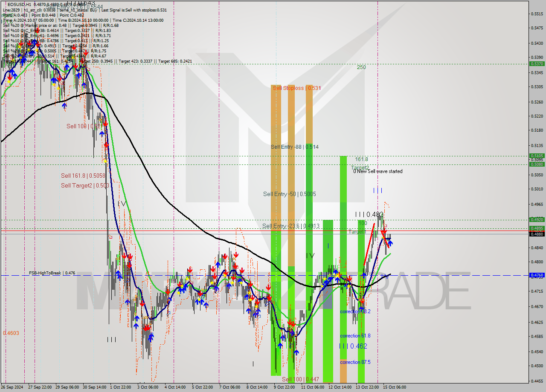Click the red 'Sell 100 | 0.447' label
This screenshot has height=392, width=546.
coord(300,379)
